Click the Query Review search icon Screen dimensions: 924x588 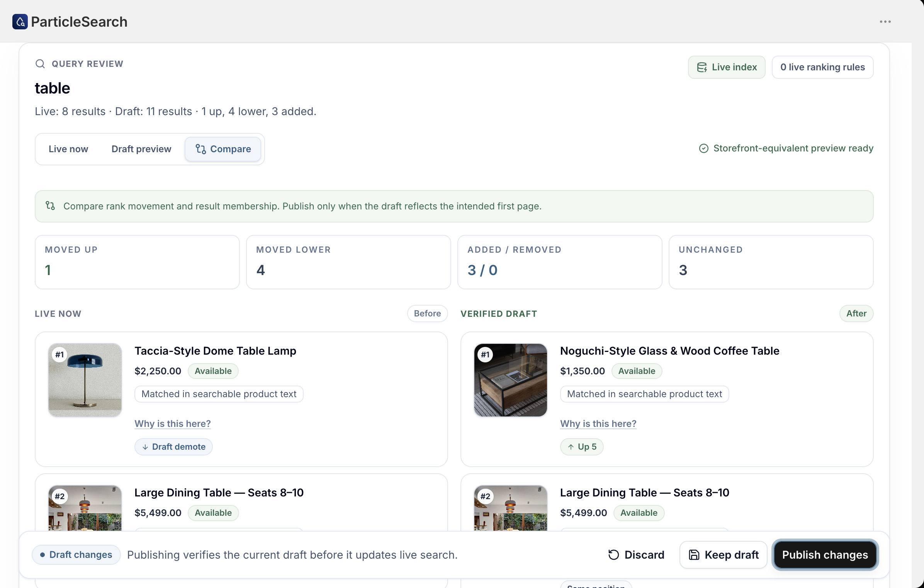point(40,64)
